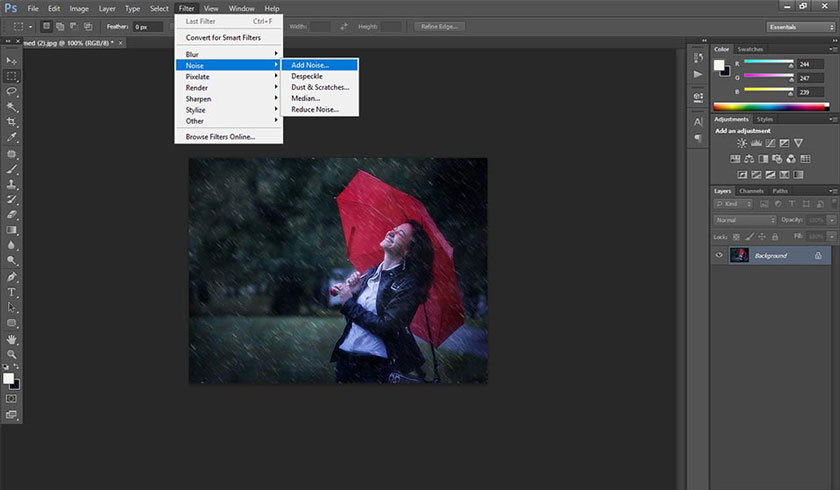Open the Normal blend mode dropdown
This screenshot has width=840, height=490.
click(x=745, y=220)
